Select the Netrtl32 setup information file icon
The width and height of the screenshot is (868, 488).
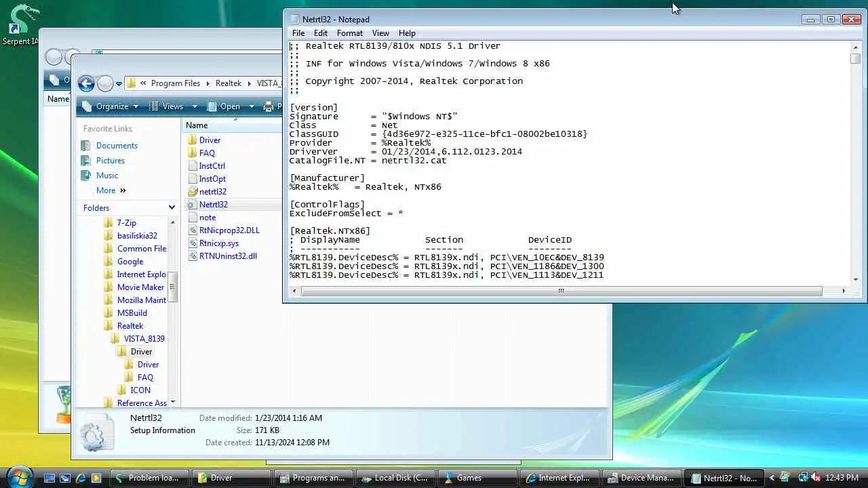pyautogui.click(x=191, y=205)
